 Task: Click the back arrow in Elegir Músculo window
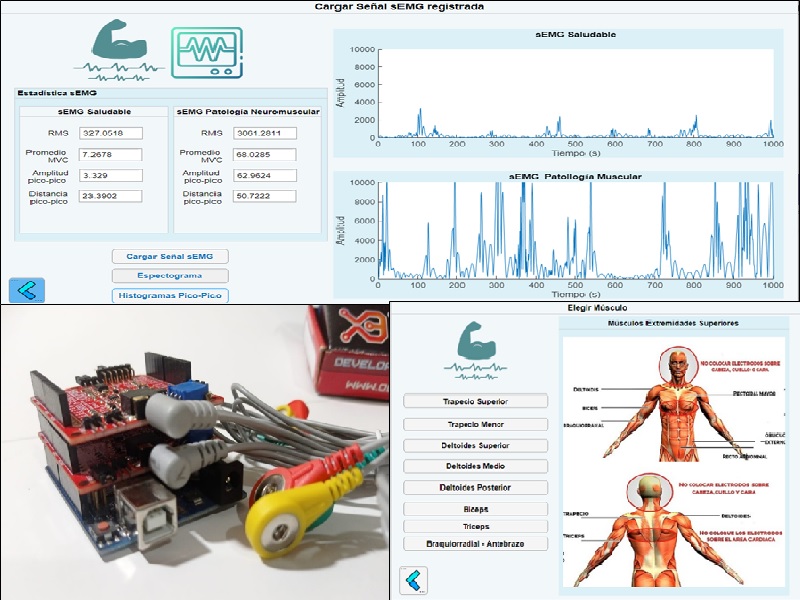click(413, 581)
